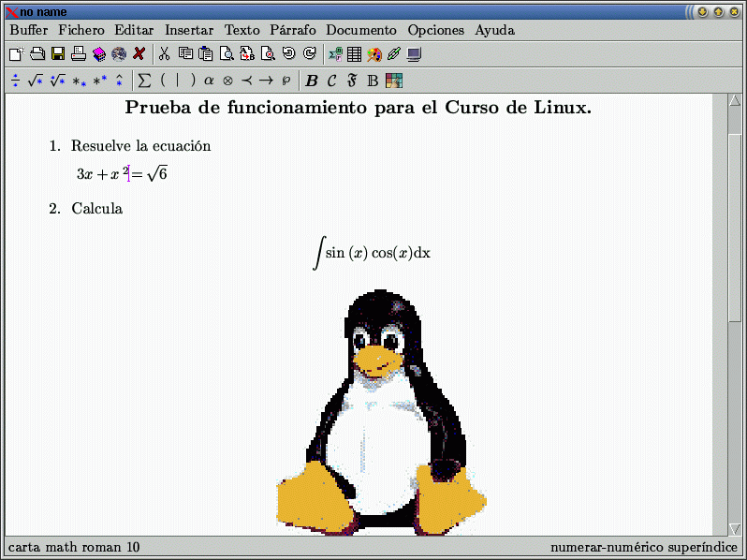
Task: Insert a link using the chain link icon
Action: (393, 54)
